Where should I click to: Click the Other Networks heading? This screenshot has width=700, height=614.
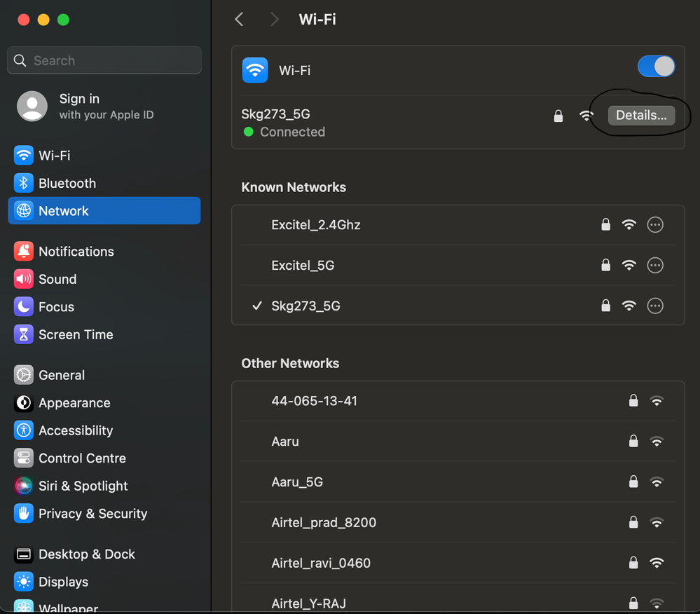coord(290,363)
